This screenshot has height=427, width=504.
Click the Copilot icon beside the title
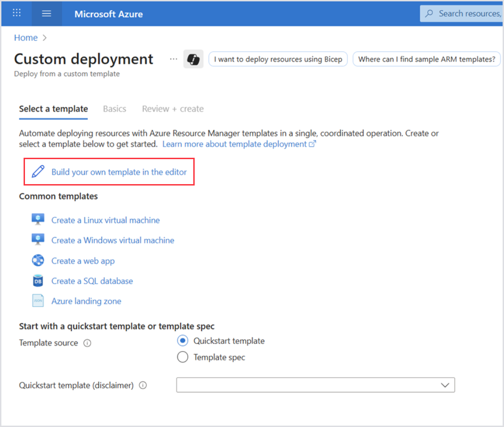point(193,59)
